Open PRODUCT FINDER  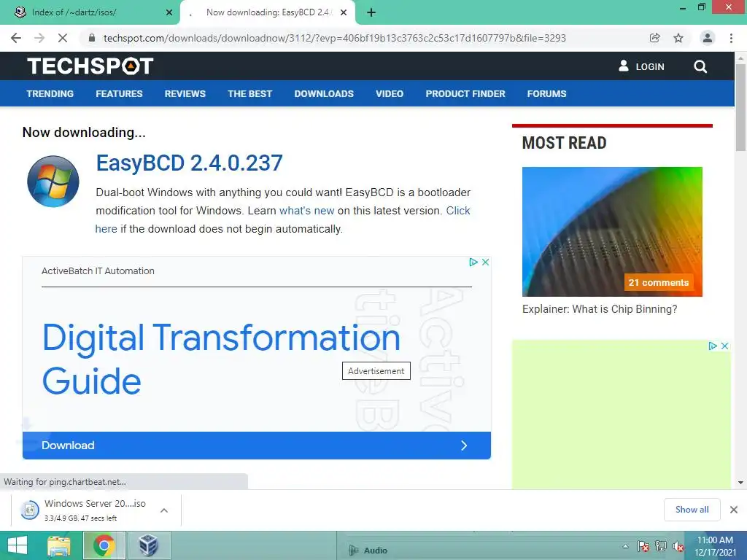click(465, 94)
